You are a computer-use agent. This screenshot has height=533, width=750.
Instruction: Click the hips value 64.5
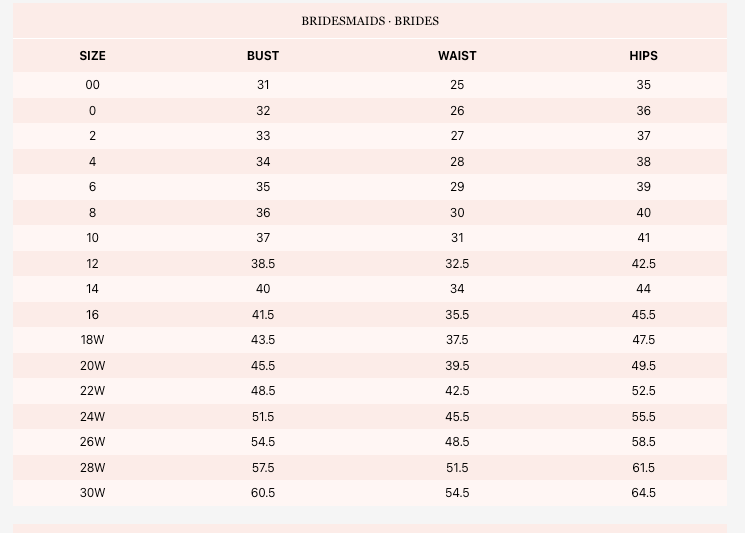click(643, 493)
